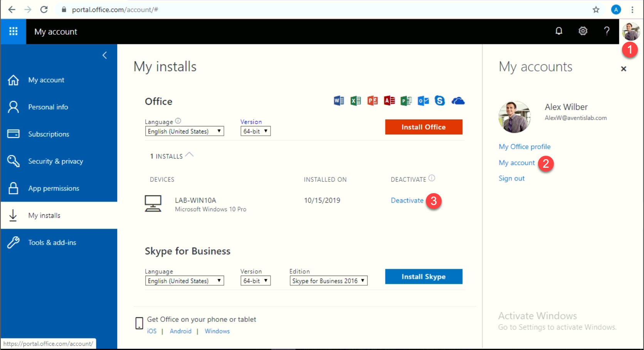This screenshot has width=644, height=350.
Task: Click the Windows phone download link
Action: tap(217, 331)
